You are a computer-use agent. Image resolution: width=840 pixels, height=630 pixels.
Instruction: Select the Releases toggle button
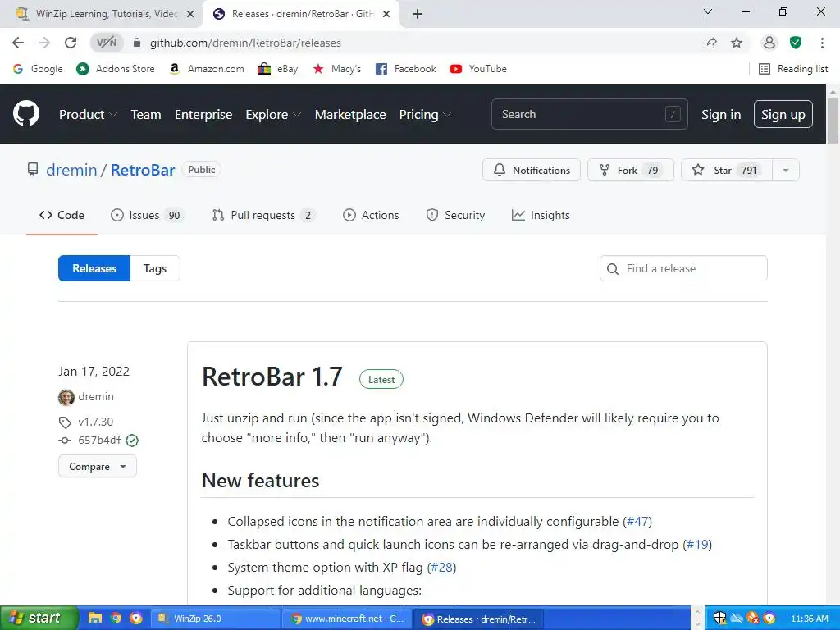pyautogui.click(x=94, y=268)
